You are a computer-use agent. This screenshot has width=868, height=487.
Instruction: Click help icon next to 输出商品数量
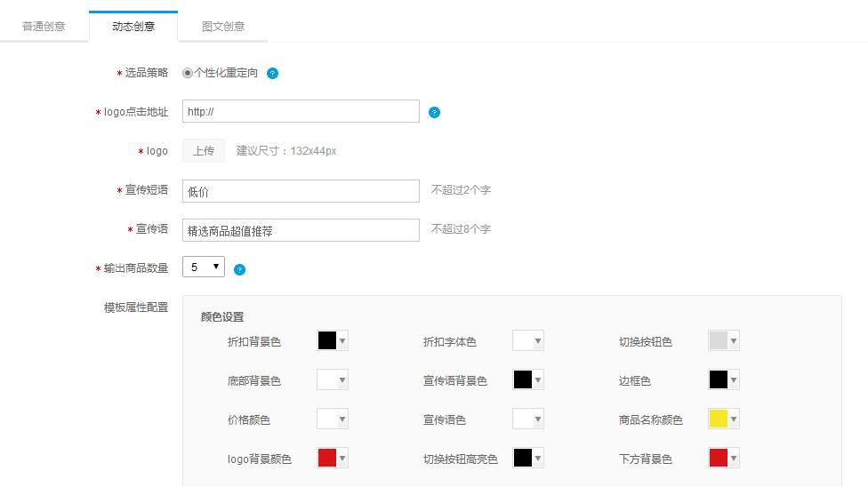[239, 269]
